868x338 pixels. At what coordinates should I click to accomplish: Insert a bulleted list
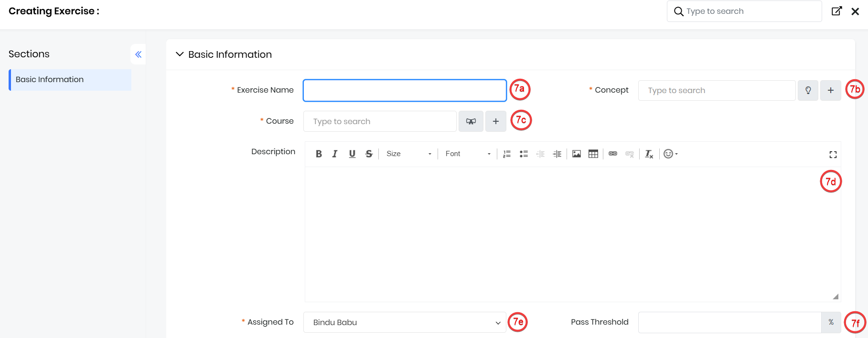(x=524, y=154)
